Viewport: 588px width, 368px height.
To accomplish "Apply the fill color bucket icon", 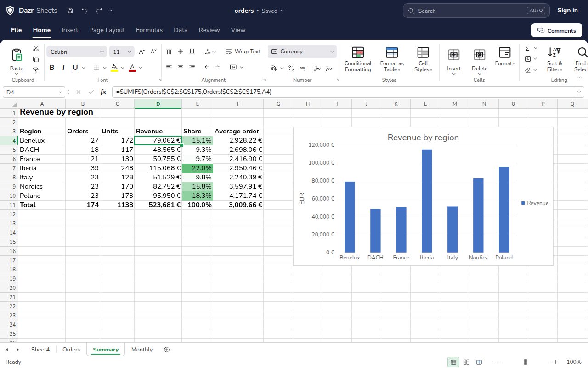I will (x=114, y=68).
